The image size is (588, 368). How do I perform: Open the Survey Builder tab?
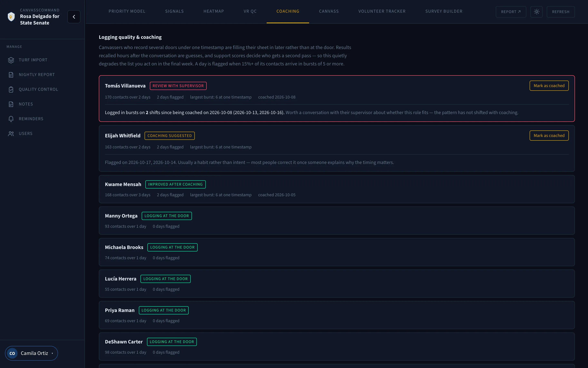(444, 11)
